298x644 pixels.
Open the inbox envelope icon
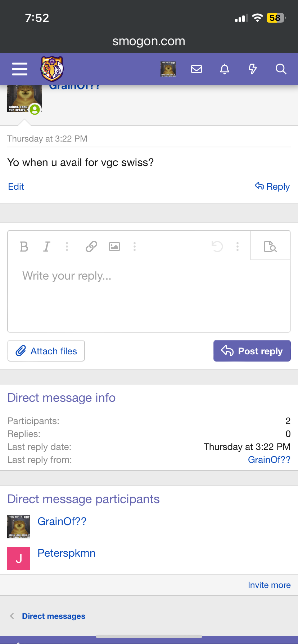197,69
